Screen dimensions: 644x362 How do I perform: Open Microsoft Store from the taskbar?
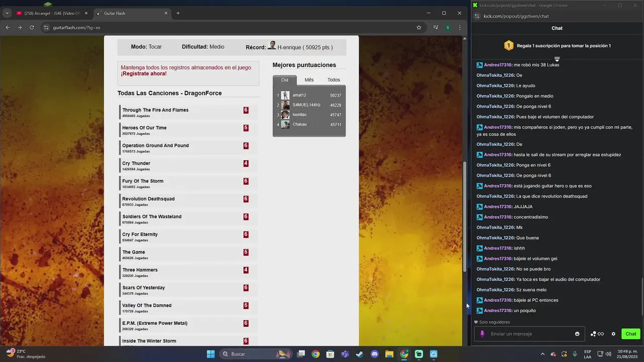click(x=330, y=354)
